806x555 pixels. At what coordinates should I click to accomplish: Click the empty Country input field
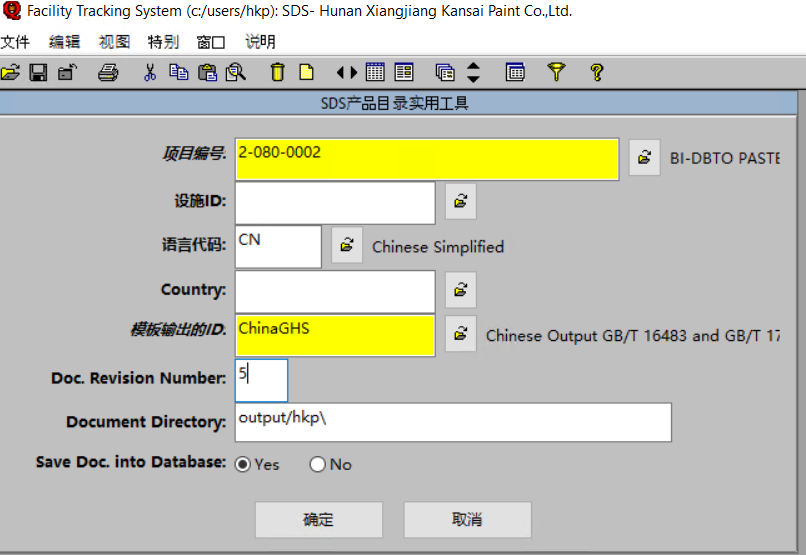(x=335, y=292)
